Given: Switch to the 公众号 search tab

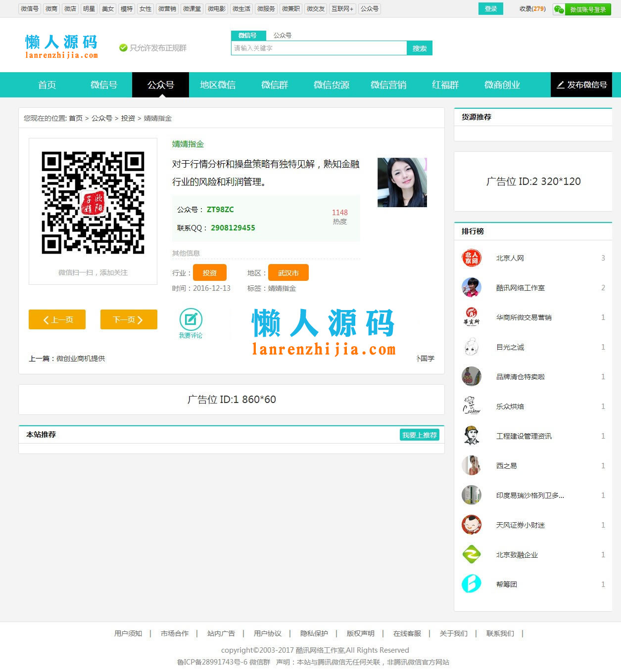Looking at the screenshot, I should tap(282, 35).
